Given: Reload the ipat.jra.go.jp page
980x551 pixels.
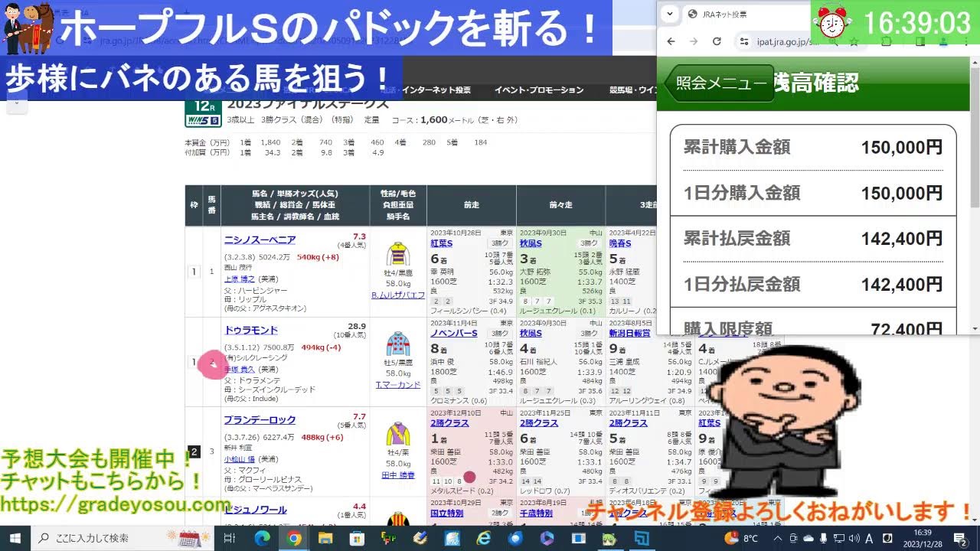Looking at the screenshot, I should tap(717, 41).
